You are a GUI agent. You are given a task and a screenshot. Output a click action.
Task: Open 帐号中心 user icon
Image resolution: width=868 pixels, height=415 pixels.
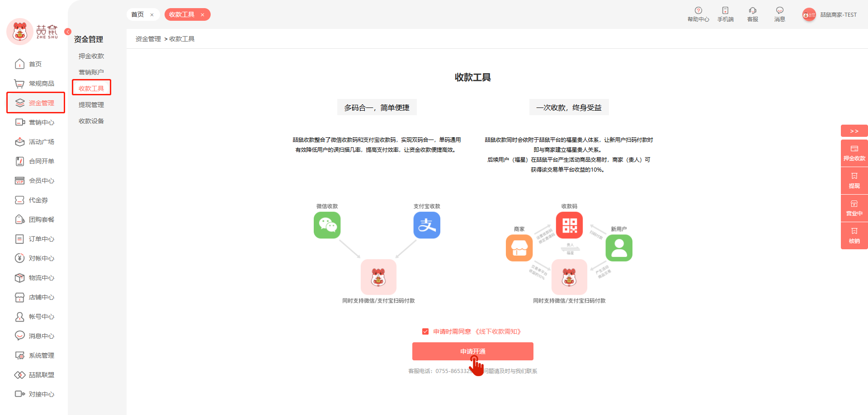coord(20,317)
